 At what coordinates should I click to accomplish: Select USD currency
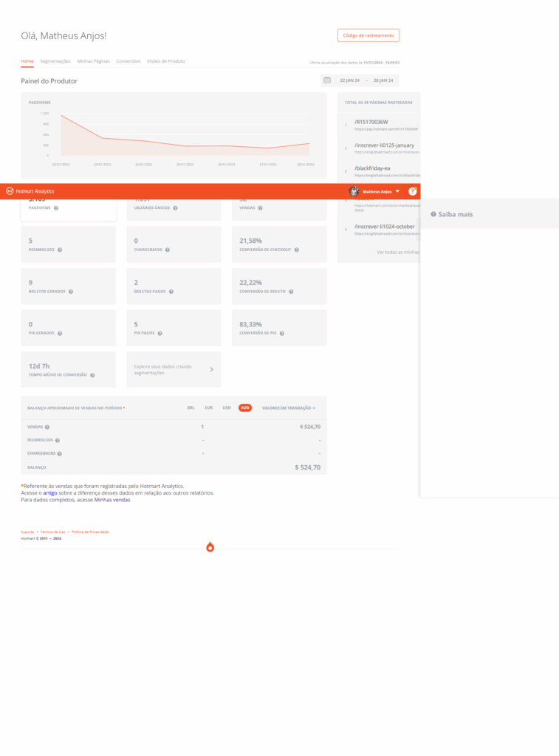[x=227, y=408]
